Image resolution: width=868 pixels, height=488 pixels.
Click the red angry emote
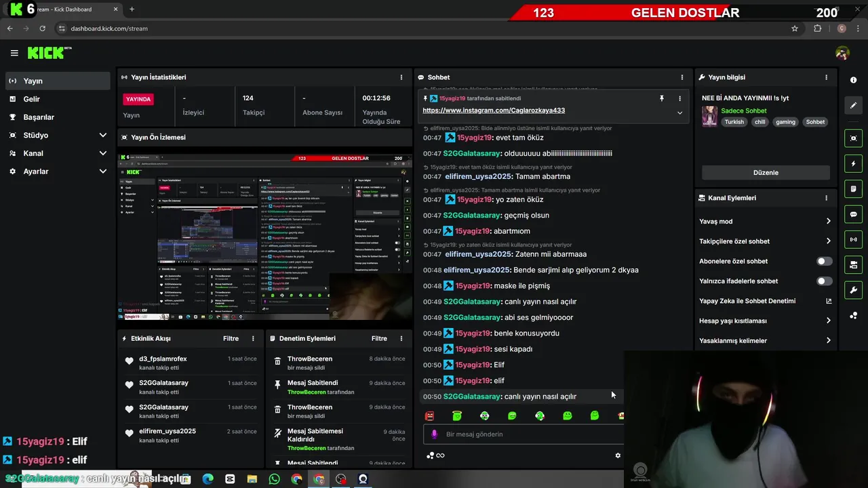click(429, 415)
